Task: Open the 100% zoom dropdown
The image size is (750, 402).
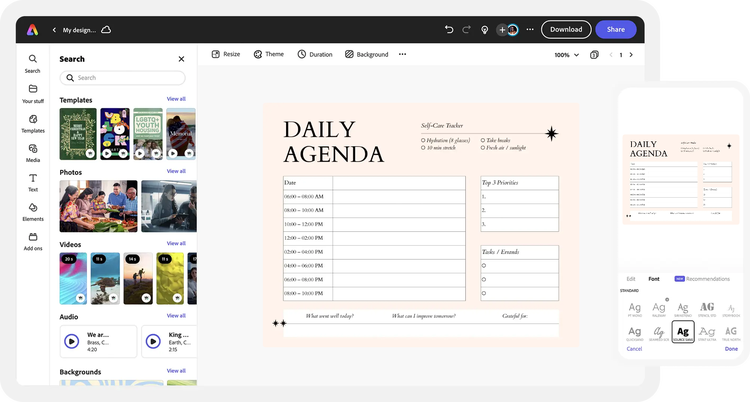Action: click(567, 55)
